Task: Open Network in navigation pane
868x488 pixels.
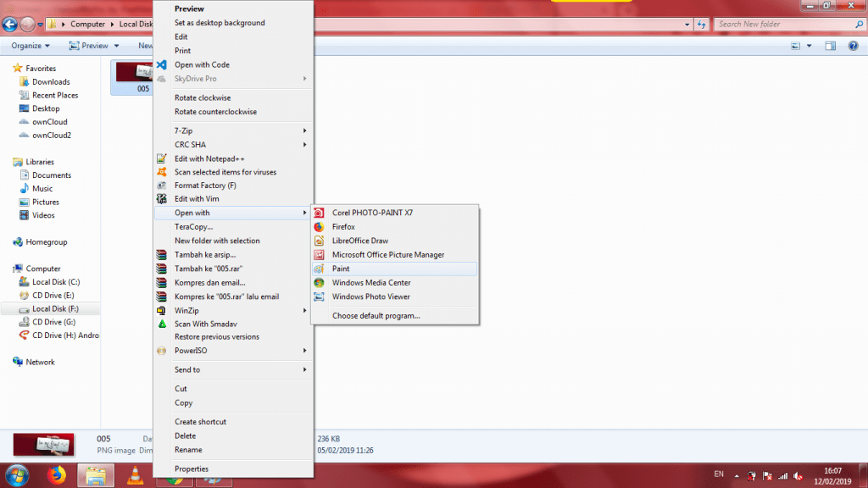Action: pos(40,363)
